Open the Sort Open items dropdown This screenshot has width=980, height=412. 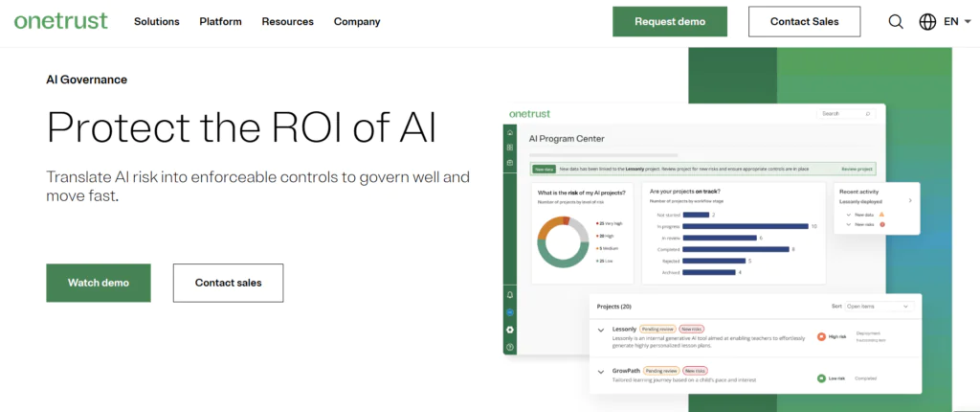point(879,307)
